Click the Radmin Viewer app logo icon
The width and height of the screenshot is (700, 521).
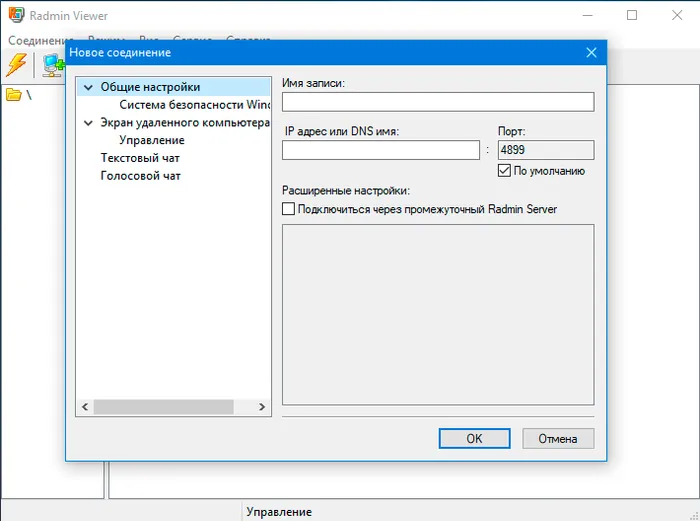tap(17, 15)
